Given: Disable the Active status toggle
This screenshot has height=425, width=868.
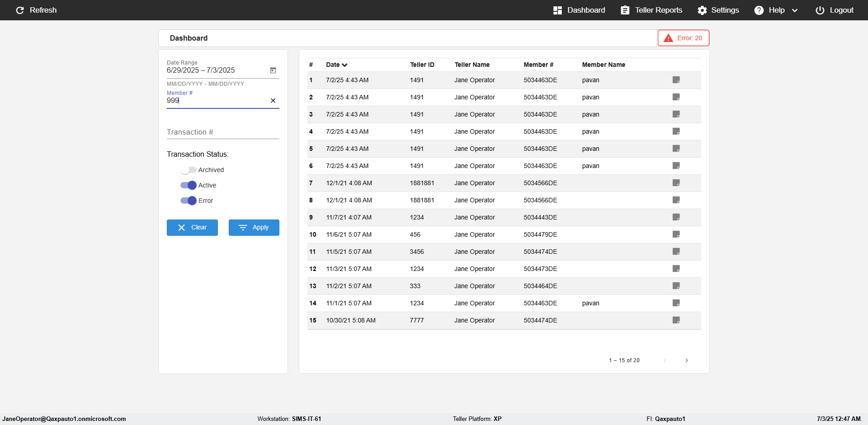Looking at the screenshot, I should (188, 185).
